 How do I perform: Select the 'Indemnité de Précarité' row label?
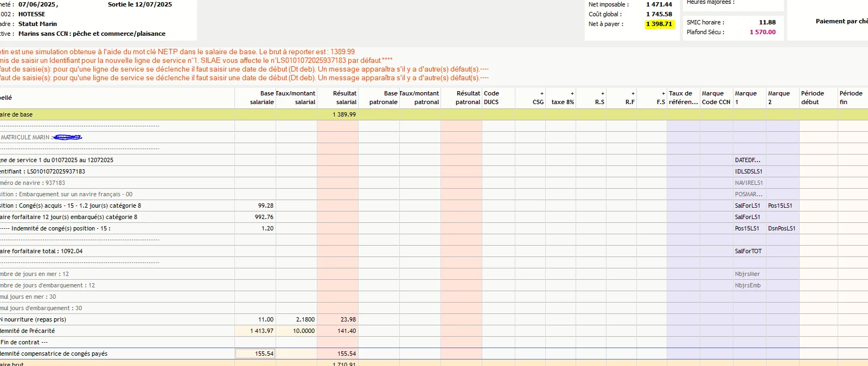(x=28, y=331)
